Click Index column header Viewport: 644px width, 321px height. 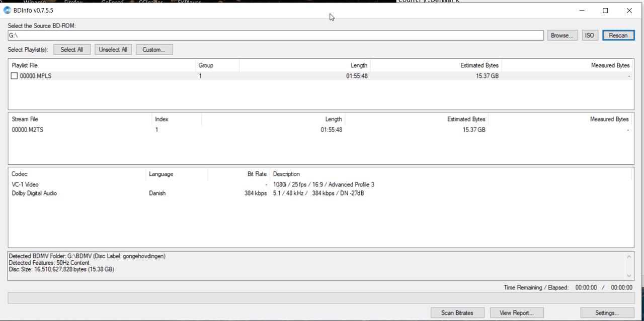click(177, 119)
